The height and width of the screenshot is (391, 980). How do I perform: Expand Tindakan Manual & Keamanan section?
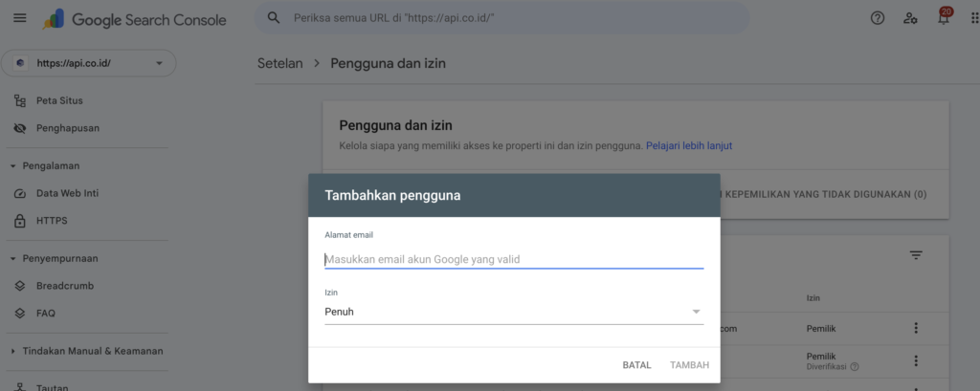coord(13,351)
